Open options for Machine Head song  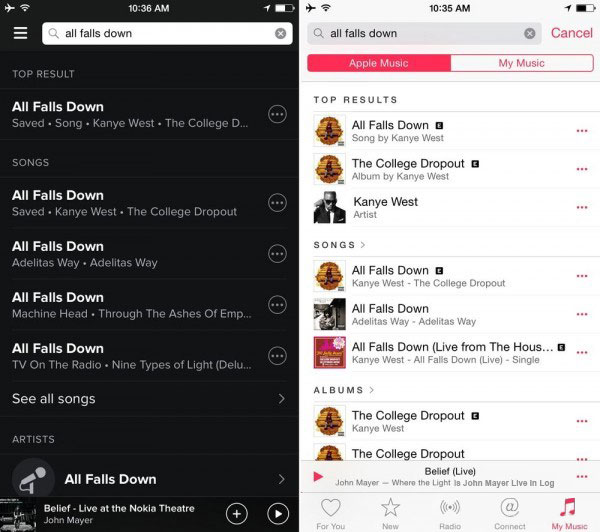coord(277,305)
